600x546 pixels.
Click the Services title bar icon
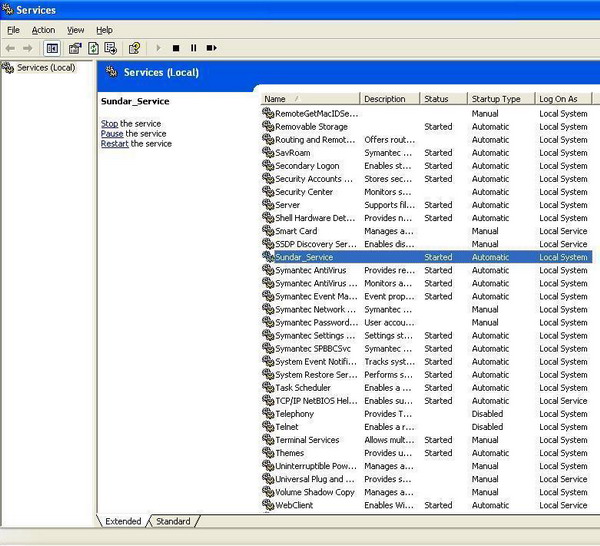coord(8,9)
